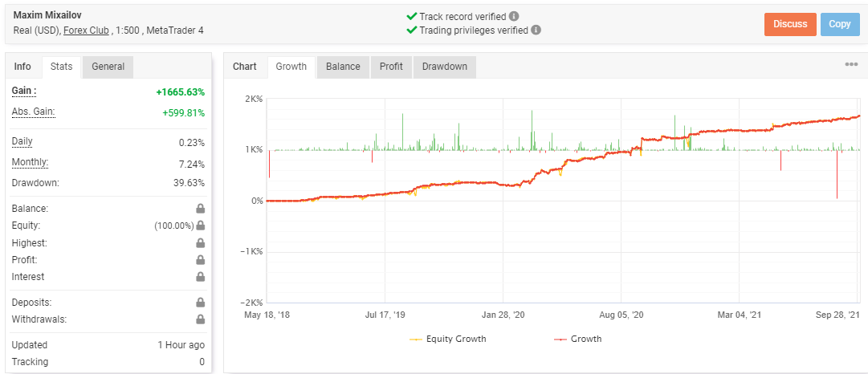Image resolution: width=868 pixels, height=374 pixels.
Task: Show the Drawdown chart tab
Action: point(444,67)
